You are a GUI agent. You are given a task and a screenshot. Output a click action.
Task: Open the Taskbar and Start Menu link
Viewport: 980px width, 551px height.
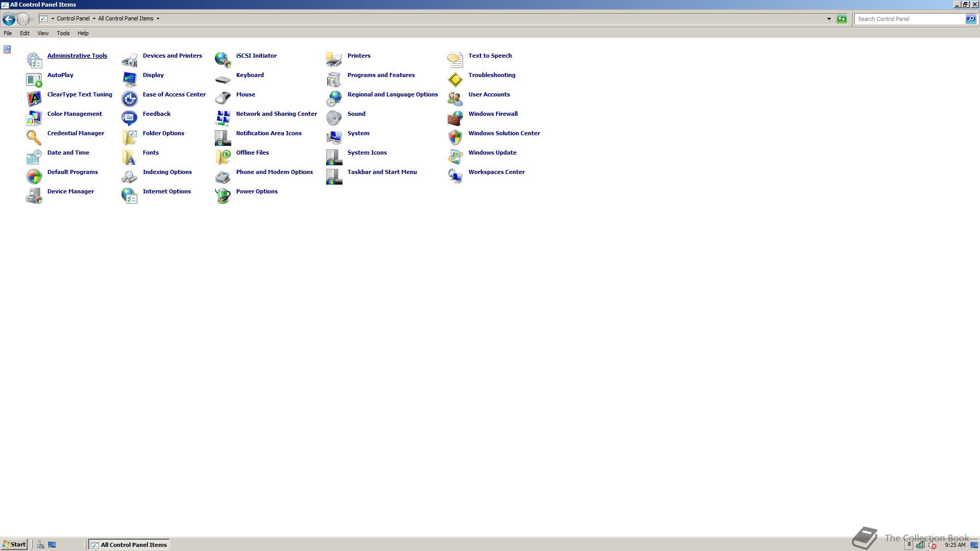pos(382,172)
